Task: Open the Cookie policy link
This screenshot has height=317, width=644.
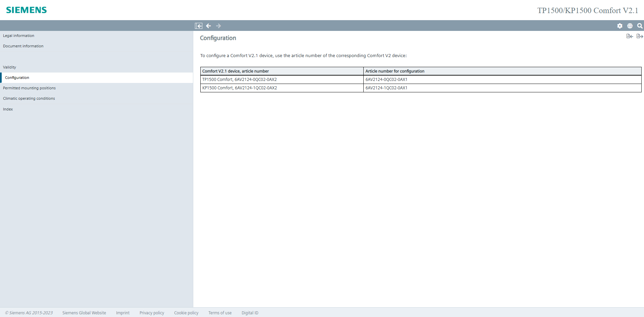Action: [186, 313]
